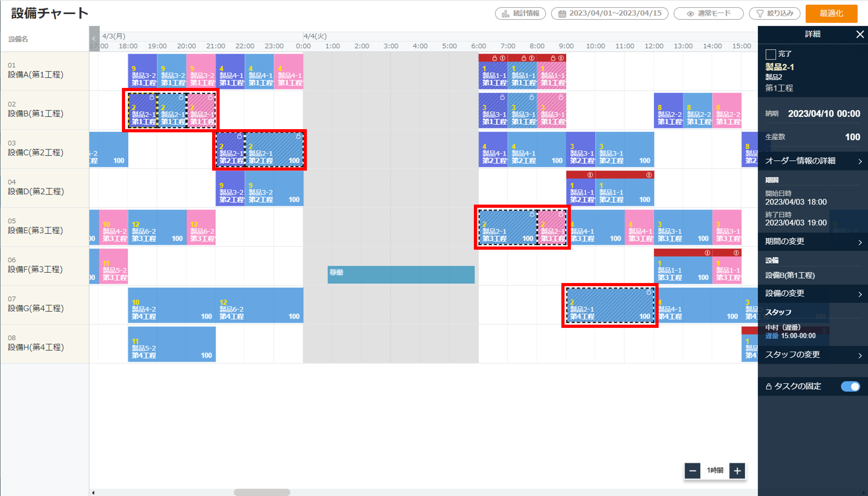Select 製品4-1 第4工程 task in 設備G row
868x496 pixels.
tap(698, 305)
